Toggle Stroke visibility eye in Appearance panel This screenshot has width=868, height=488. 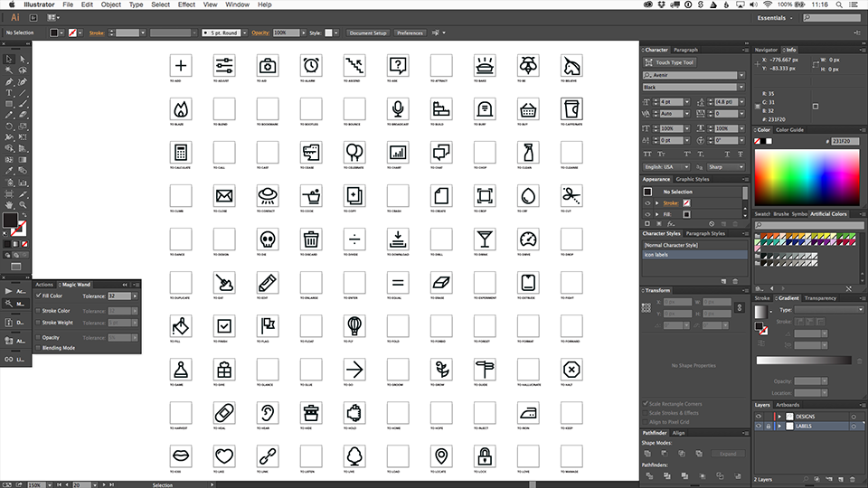647,203
